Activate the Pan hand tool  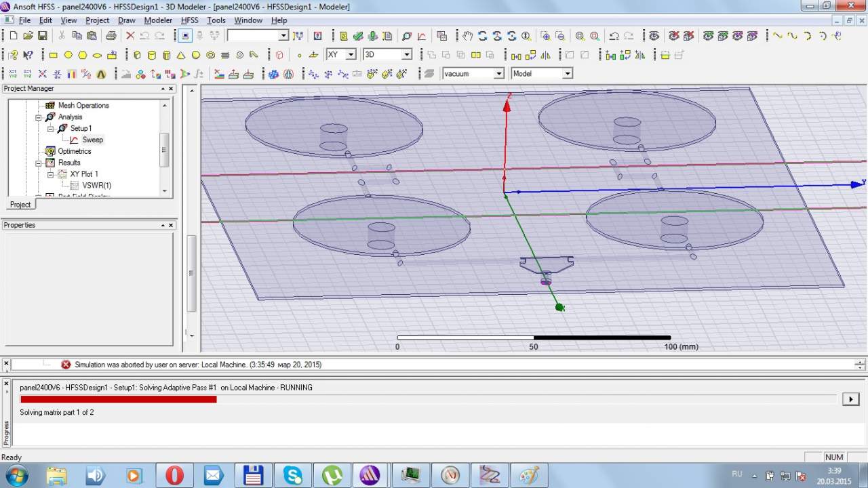[468, 36]
